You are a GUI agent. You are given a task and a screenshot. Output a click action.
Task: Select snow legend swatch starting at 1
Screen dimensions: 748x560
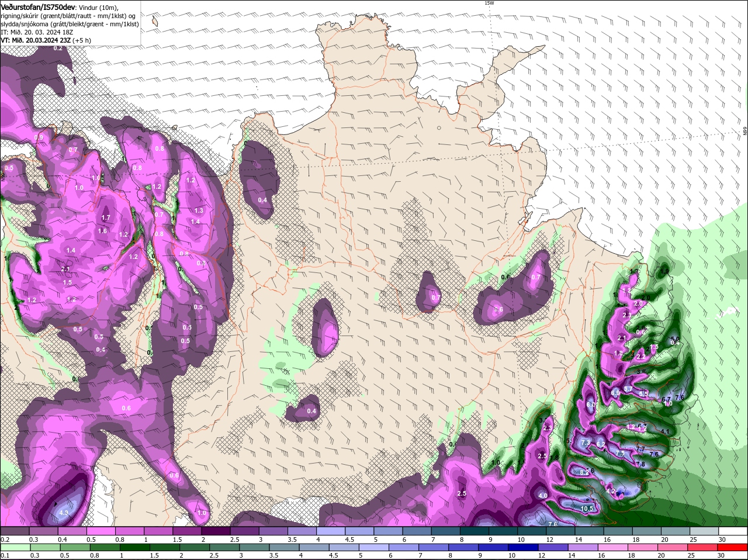coord(159,531)
